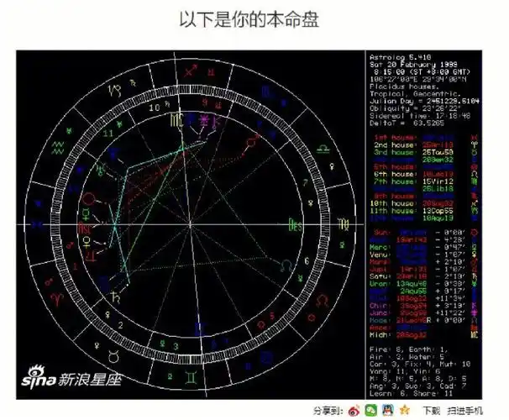Click the '11th house: 13Cap55' row

(412, 211)
